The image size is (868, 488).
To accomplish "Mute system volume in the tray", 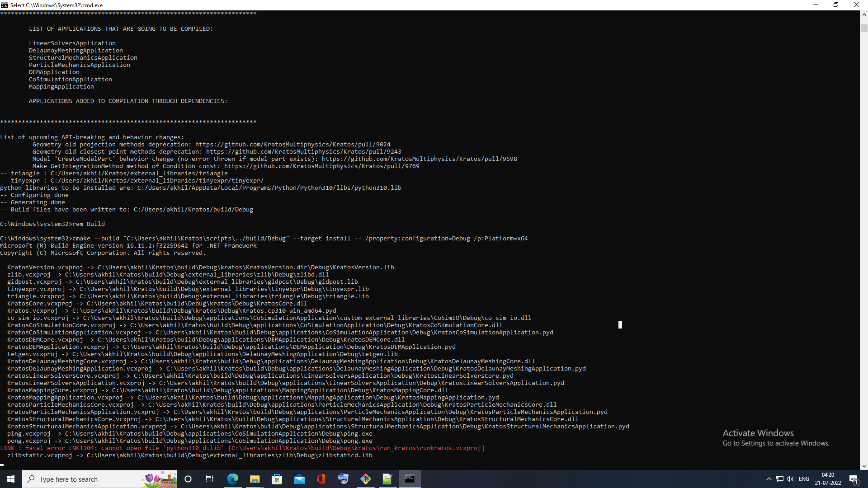I will [x=790, y=479].
